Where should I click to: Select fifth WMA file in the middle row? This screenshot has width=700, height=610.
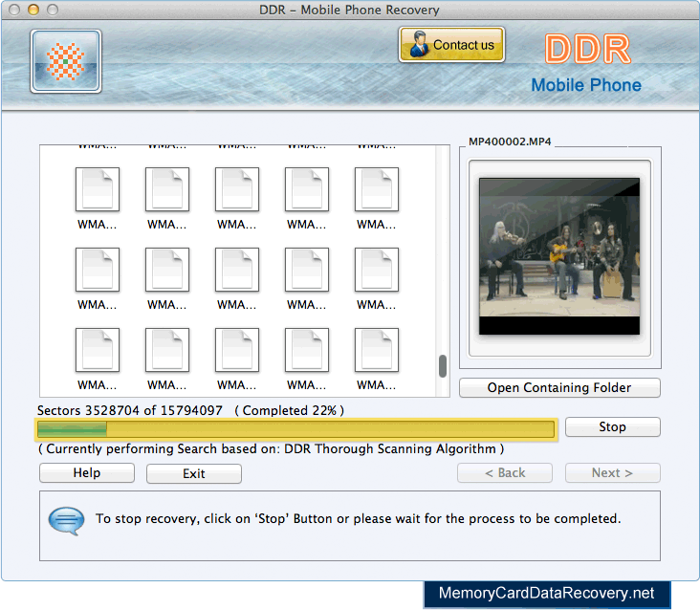click(377, 278)
